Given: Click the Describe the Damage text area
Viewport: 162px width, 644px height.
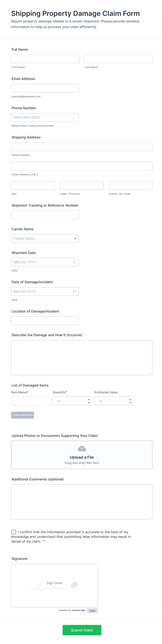Looking at the screenshot, I should click(82, 357).
